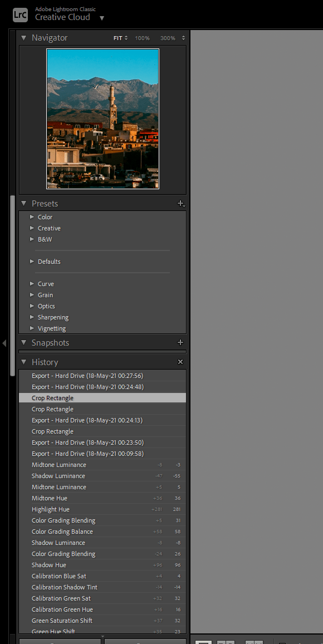Expand the Optics presets group
Screen dimensions: 323x644
32,306
